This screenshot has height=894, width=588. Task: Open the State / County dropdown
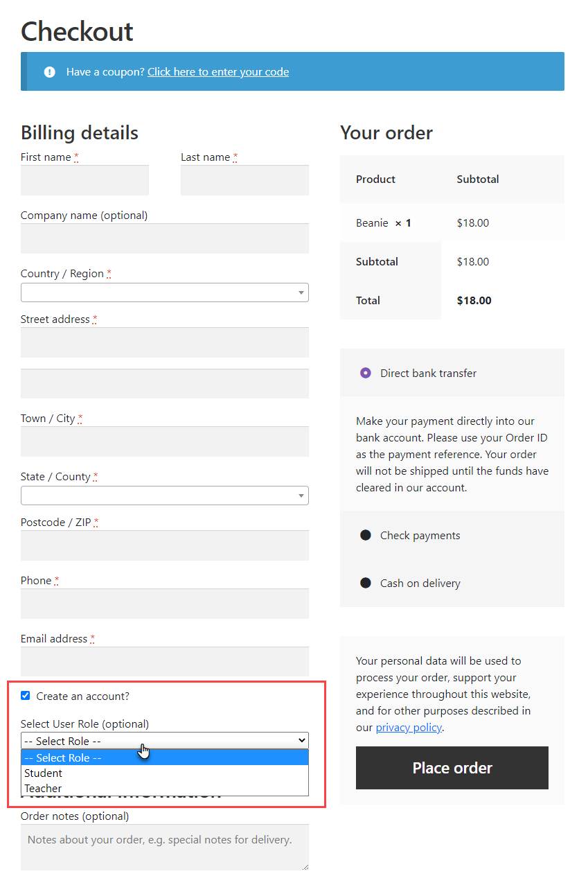[165, 496]
